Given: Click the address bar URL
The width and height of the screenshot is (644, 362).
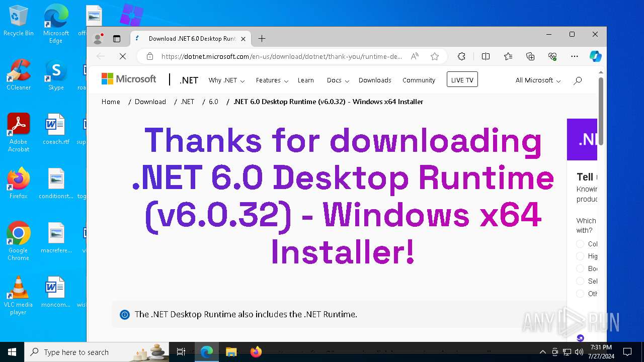Looking at the screenshot, I should [281, 56].
